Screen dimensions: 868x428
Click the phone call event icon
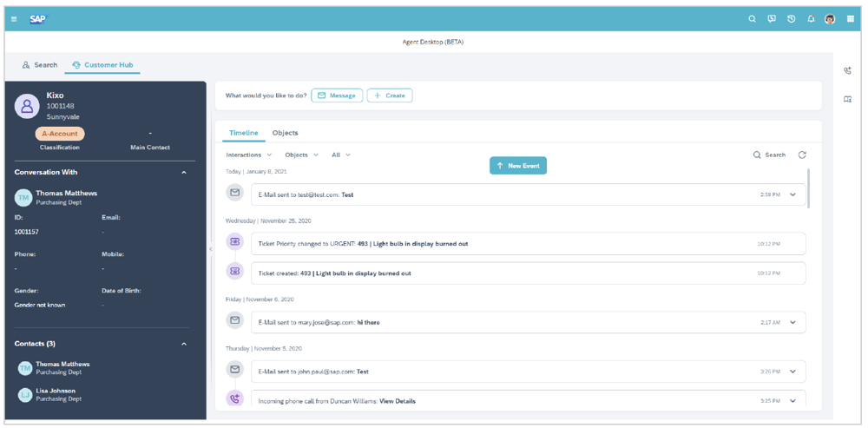pyautogui.click(x=234, y=399)
